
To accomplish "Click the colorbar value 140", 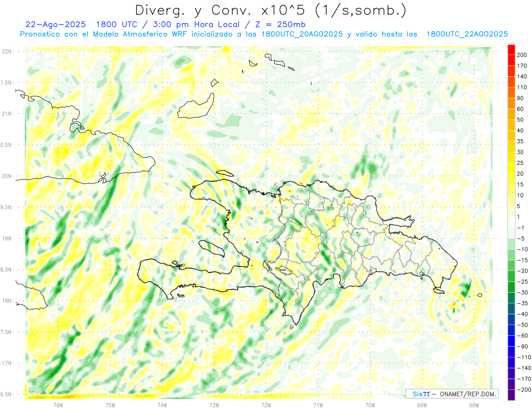I will [x=521, y=76].
